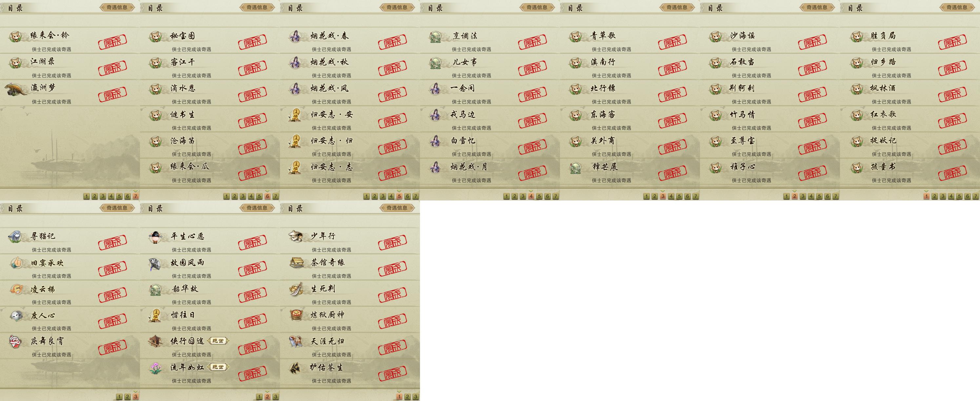Click the thumbs-up icon for 旧宴承欢
980x401 pixels.
point(16,263)
